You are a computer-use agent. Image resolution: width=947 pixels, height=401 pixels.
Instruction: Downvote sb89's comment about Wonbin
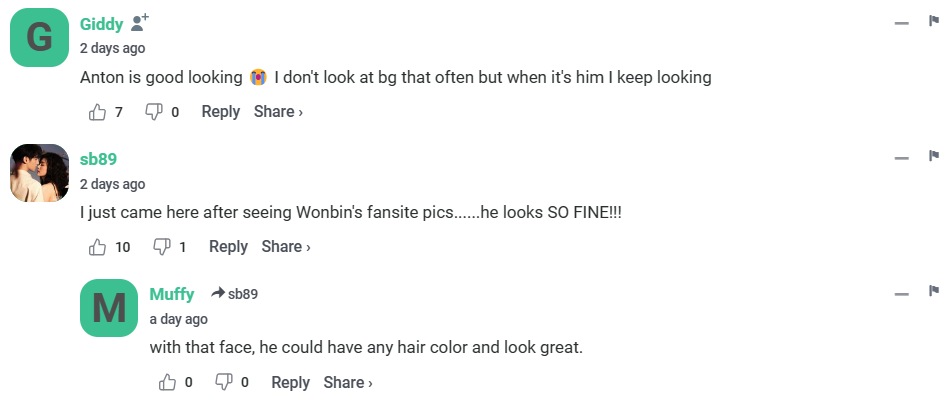tap(161, 247)
